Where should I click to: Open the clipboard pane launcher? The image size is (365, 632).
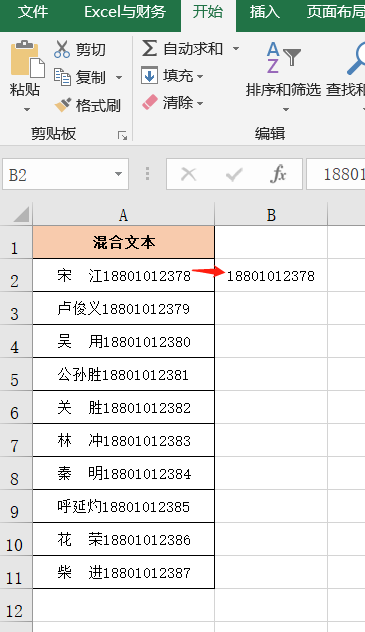click(122, 136)
